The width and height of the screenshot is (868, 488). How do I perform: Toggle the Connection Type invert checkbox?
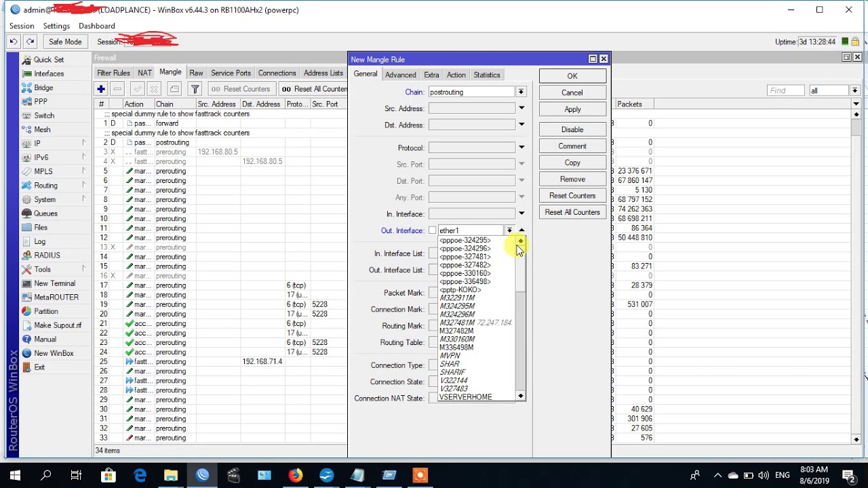pyautogui.click(x=432, y=365)
